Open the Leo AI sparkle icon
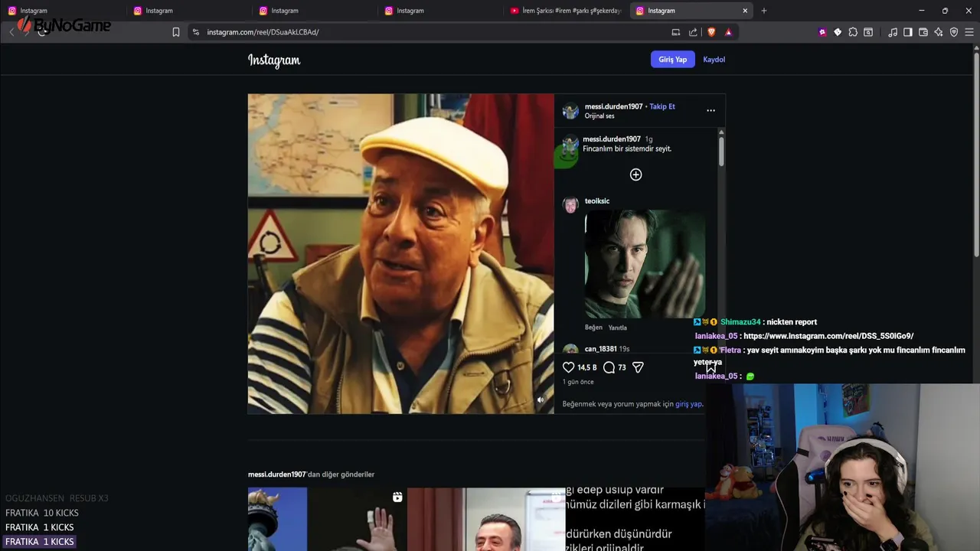The height and width of the screenshot is (551, 980). coord(939,32)
